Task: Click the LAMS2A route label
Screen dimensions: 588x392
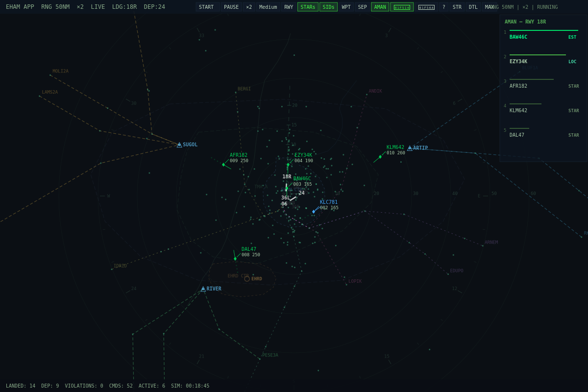Action: [x=50, y=92]
